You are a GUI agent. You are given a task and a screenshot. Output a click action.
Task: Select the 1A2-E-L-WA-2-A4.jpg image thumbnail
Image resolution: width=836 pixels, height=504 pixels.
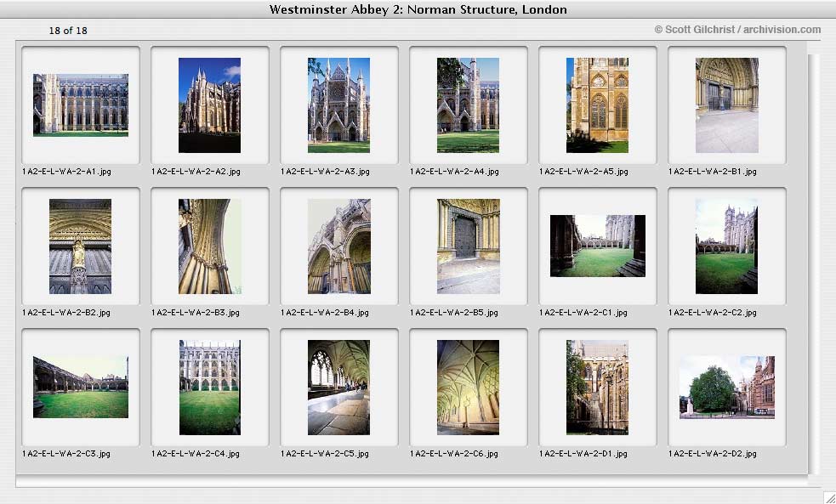468,105
